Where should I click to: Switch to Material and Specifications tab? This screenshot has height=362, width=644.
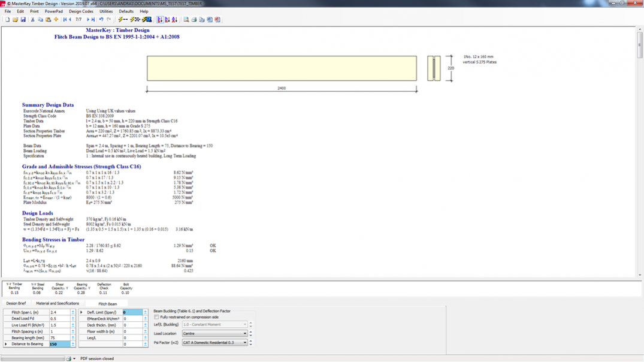click(x=58, y=303)
